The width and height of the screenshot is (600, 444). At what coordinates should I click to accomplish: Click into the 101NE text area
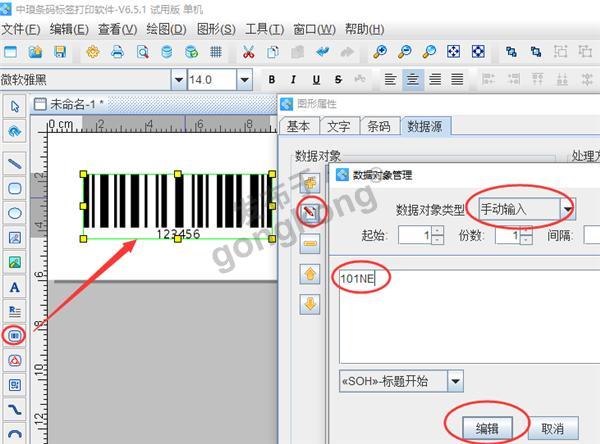point(470,316)
